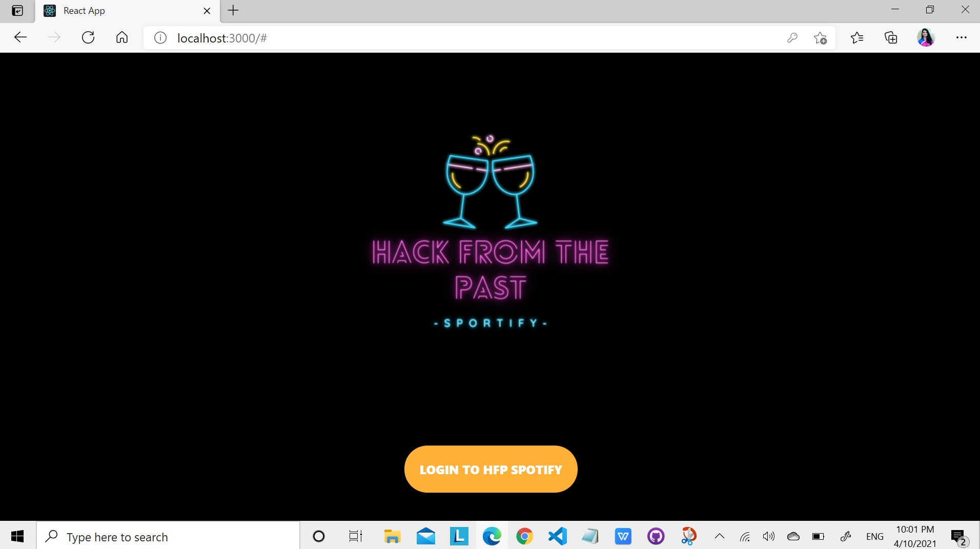
Task: Open the Windows Start menu
Action: click(x=17, y=536)
